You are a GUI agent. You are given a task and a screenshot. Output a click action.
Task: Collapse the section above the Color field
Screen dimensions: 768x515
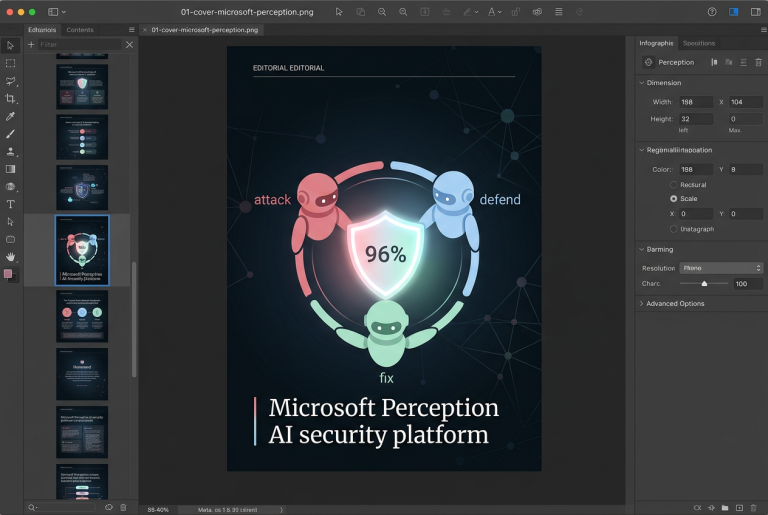642,150
